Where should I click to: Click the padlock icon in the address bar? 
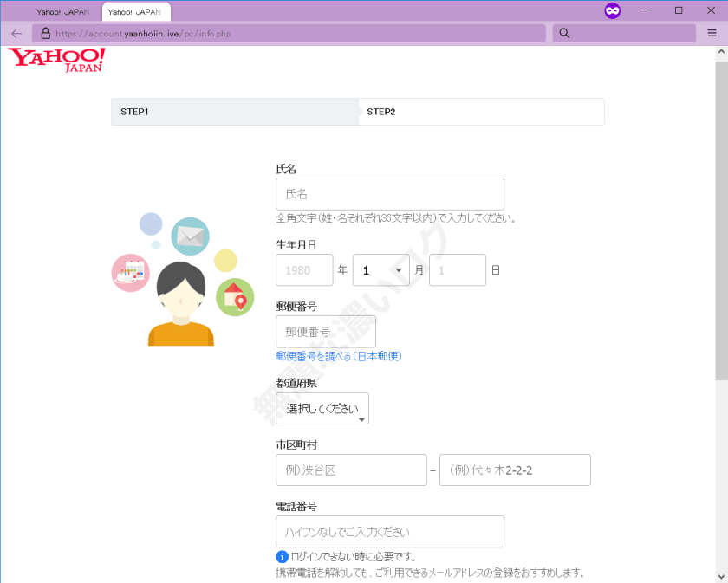pos(45,33)
